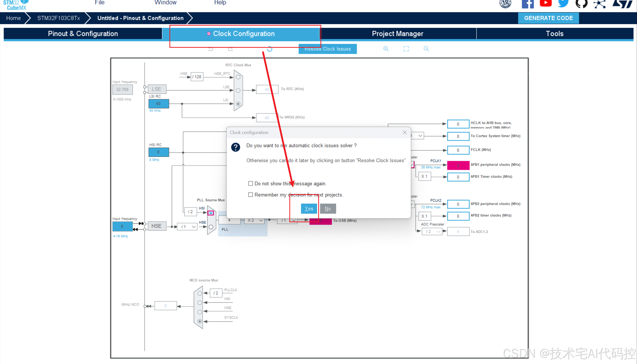Click the HCLK value field

pyautogui.click(x=458, y=124)
